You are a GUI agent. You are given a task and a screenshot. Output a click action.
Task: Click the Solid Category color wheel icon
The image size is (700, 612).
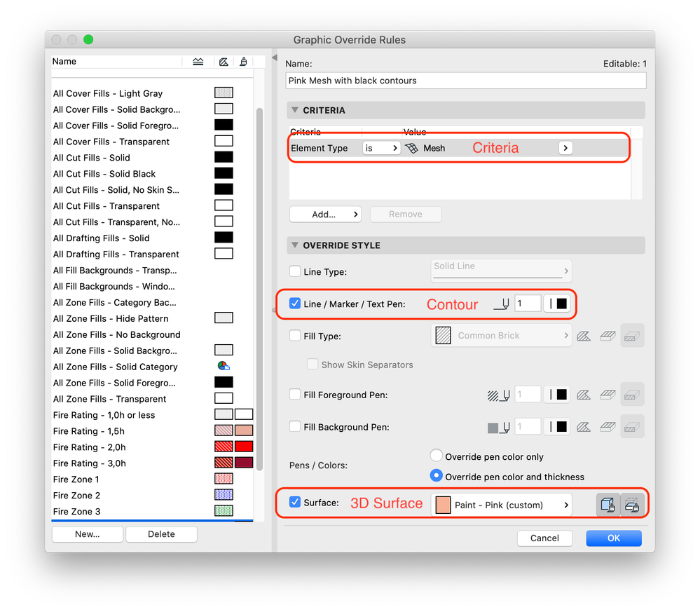pyautogui.click(x=224, y=366)
